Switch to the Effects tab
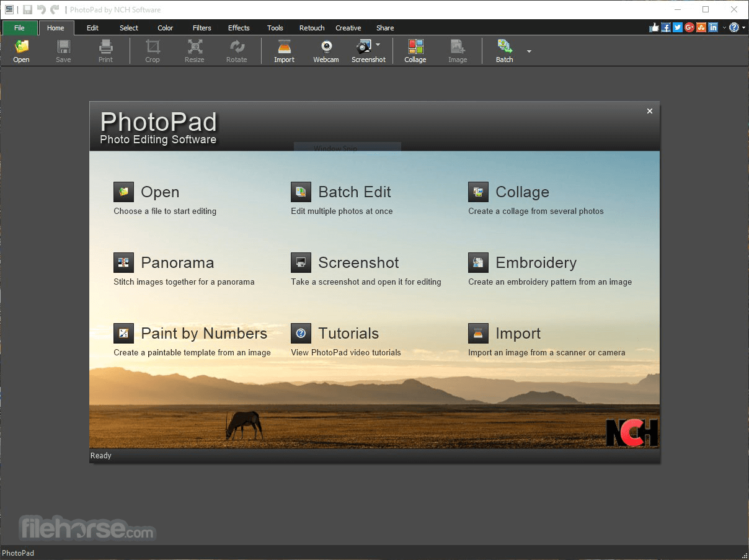749x560 pixels. coord(239,28)
